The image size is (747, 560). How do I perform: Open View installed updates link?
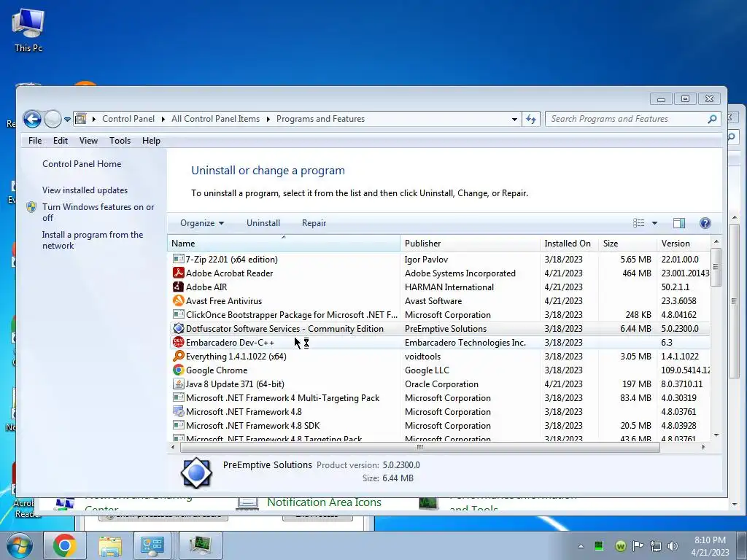coord(85,190)
